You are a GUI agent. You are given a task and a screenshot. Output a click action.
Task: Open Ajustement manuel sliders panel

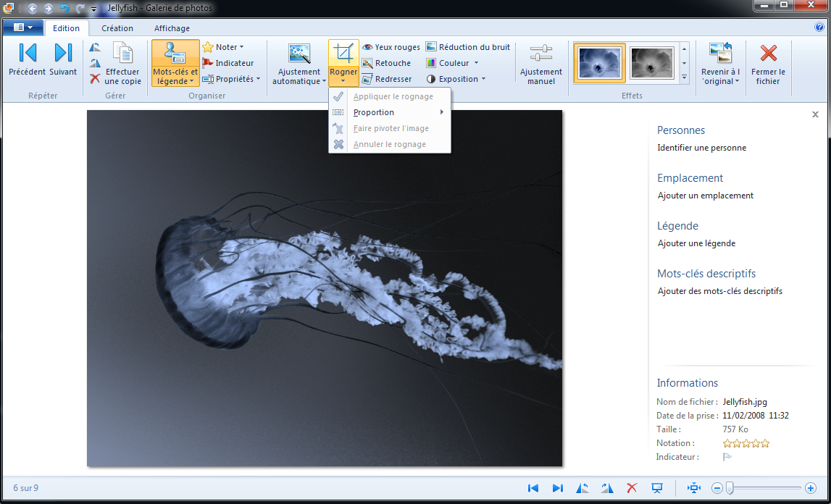540,64
